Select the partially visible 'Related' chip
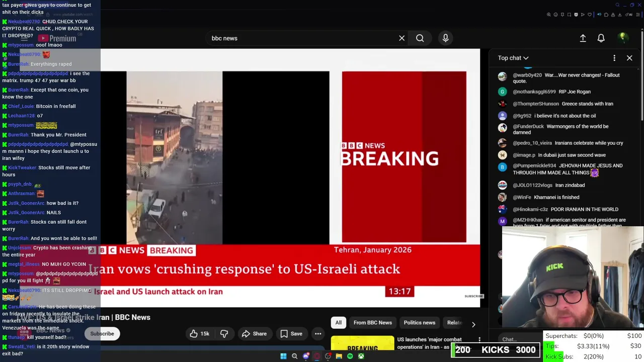The height and width of the screenshot is (362, 644). coord(454,323)
